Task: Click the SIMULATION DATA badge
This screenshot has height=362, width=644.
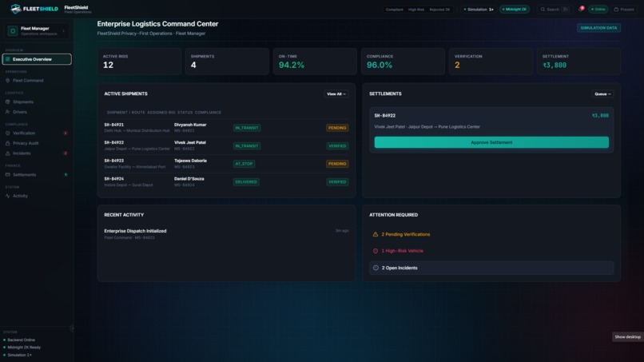Action: 598,28
